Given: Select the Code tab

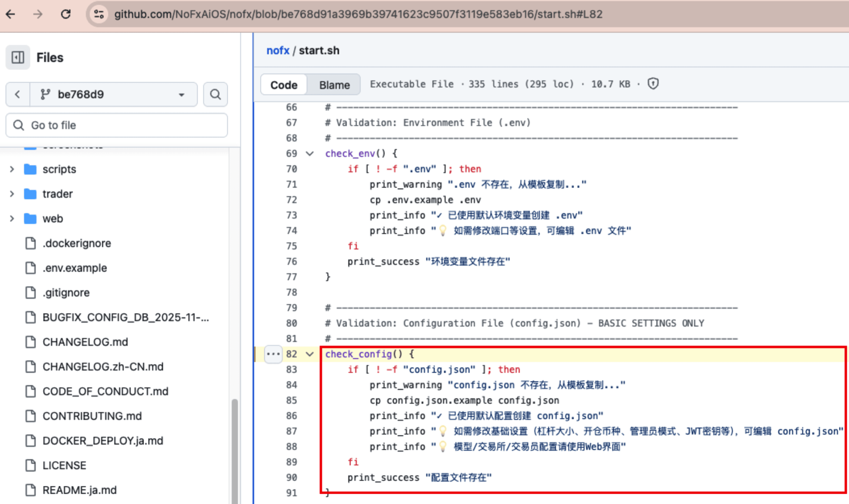Looking at the screenshot, I should pos(284,85).
